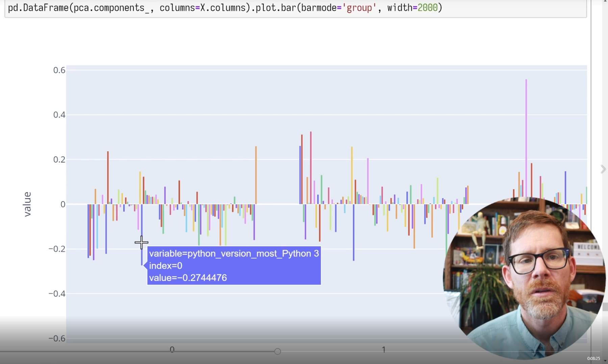Click the y-axis tick label −0.2
This screenshot has width=608, height=364.
pos(57,249)
